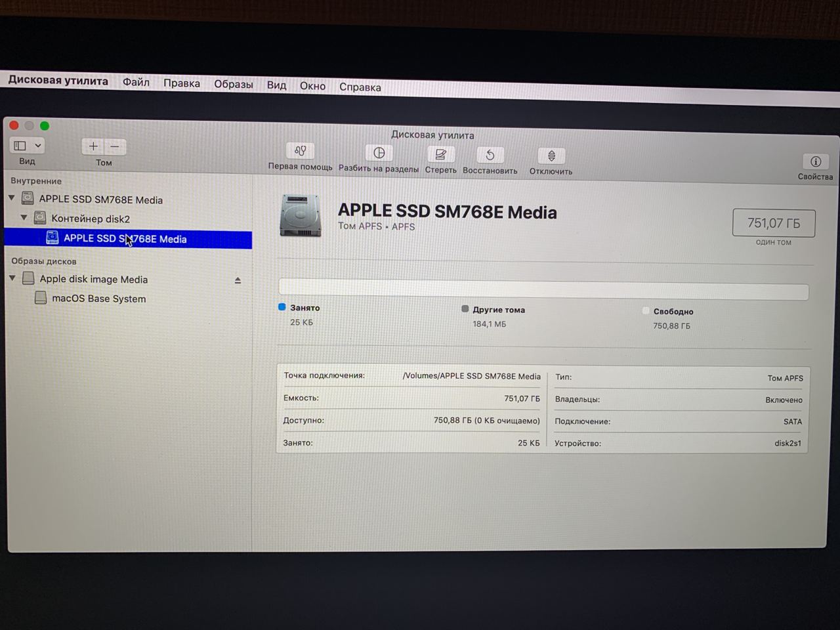840x630 pixels.
Task: Click the Partition (Разбить на разделы) icon
Action: [x=379, y=153]
